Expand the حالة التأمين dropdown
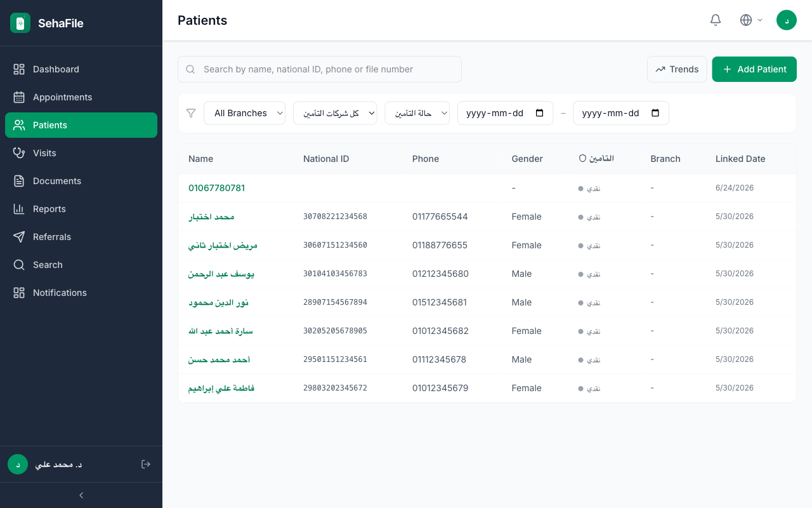This screenshot has height=508, width=812. pos(417,113)
